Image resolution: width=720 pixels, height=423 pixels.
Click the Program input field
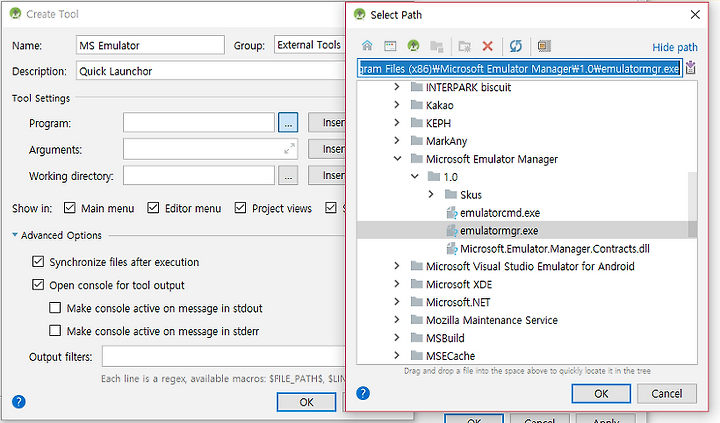click(199, 123)
